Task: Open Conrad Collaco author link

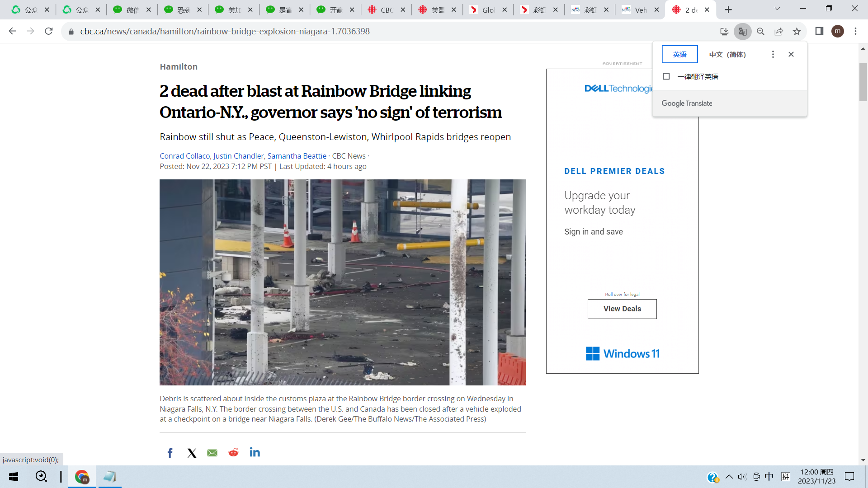Action: [x=184, y=156]
